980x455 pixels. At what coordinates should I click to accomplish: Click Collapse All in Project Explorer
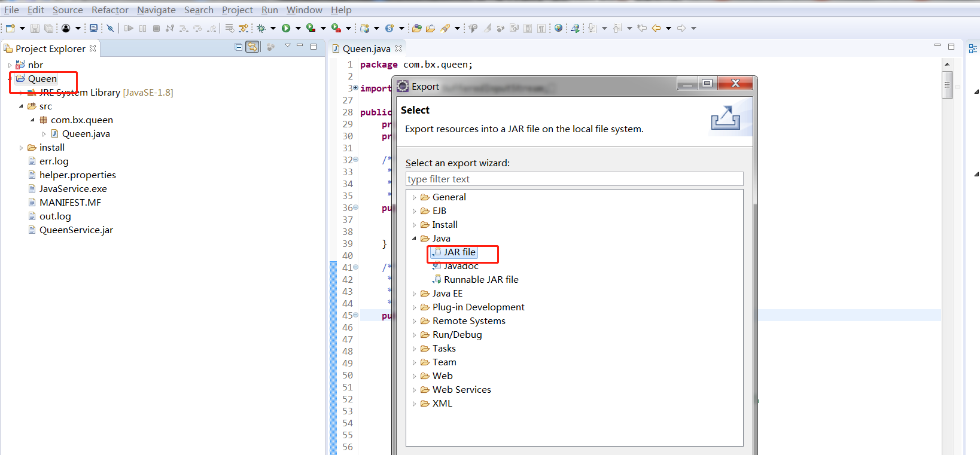coord(239,47)
